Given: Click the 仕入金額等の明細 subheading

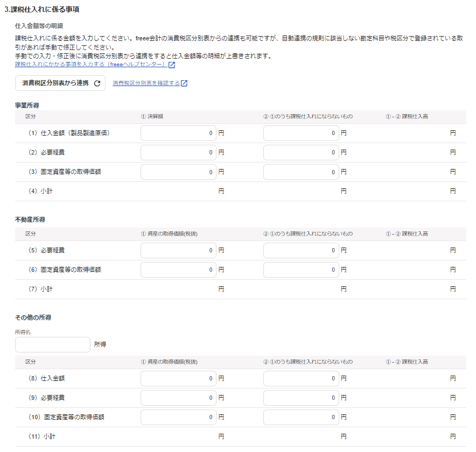Looking at the screenshot, I should tap(39, 26).
